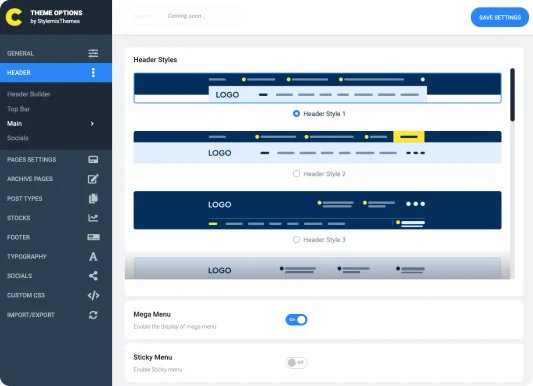Expand the Main submenu chevron
This screenshot has height=386, width=533.
pos(92,124)
